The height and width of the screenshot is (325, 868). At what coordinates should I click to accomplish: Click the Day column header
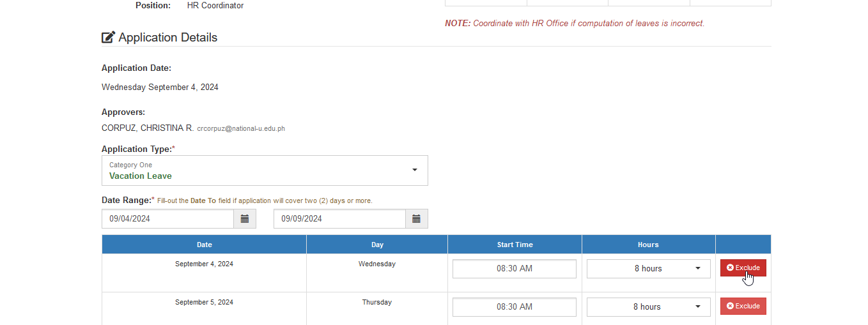377,245
